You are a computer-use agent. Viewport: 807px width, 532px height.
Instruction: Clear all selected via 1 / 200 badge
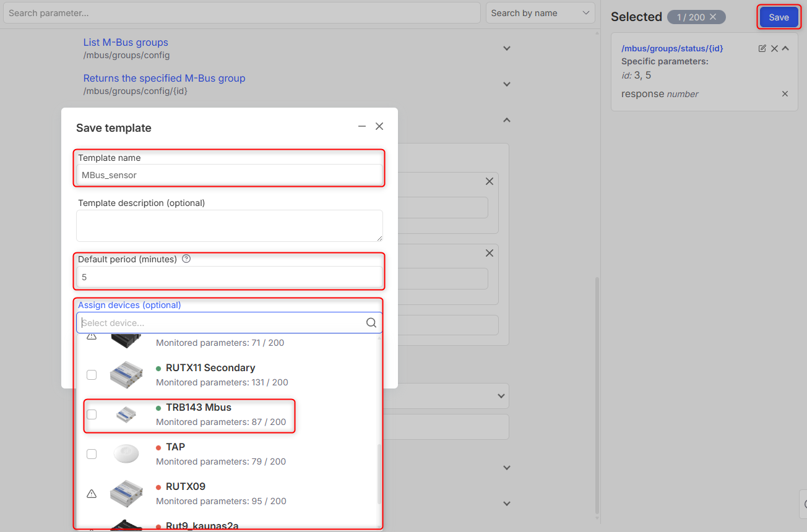click(713, 17)
